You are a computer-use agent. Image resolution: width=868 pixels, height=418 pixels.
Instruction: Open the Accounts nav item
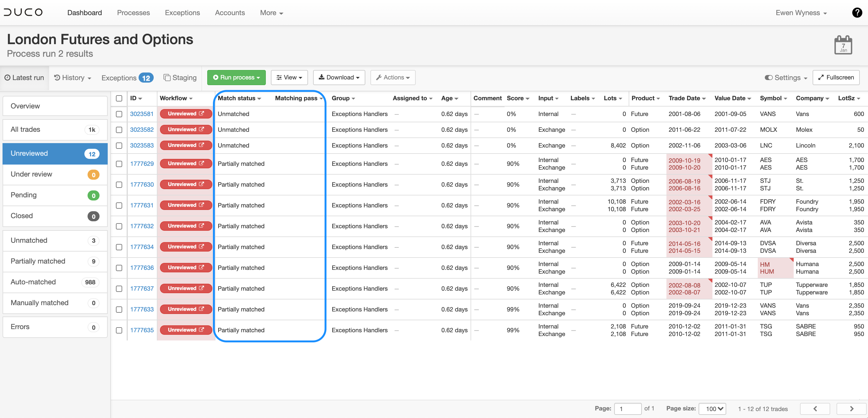point(230,13)
